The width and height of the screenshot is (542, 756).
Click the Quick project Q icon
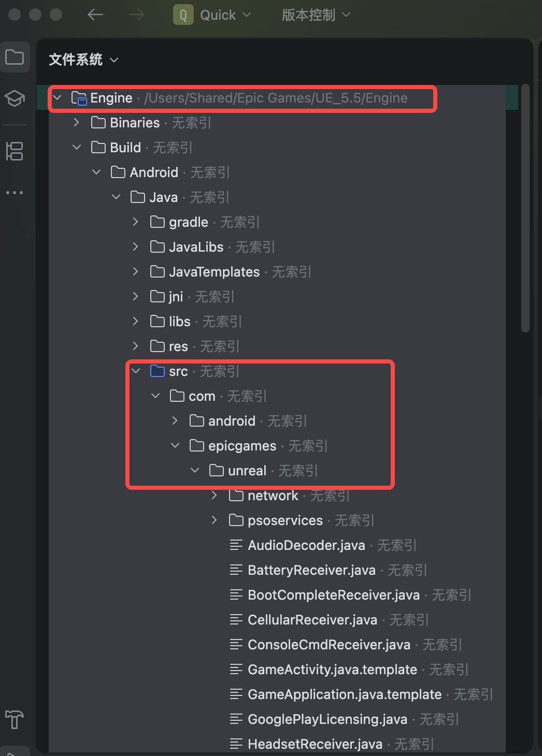tap(183, 15)
